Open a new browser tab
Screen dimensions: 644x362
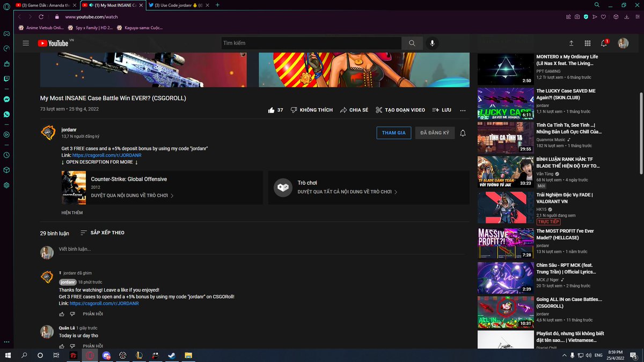point(217,5)
